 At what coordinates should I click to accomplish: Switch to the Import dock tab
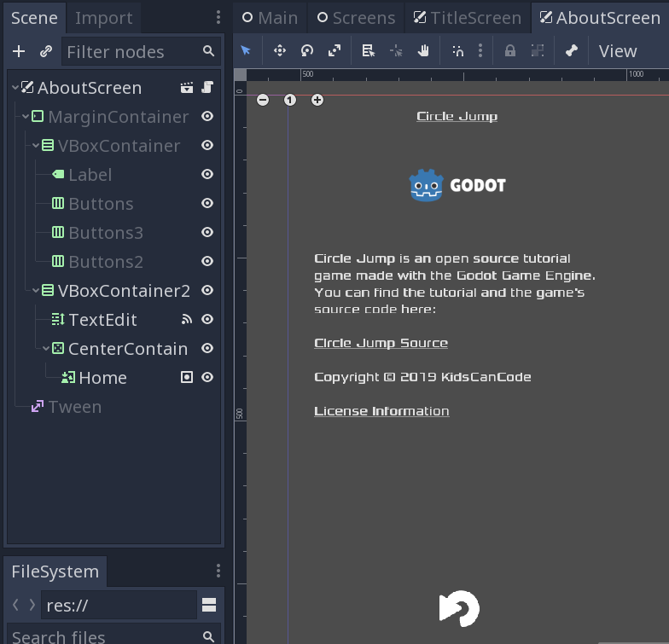(104, 18)
